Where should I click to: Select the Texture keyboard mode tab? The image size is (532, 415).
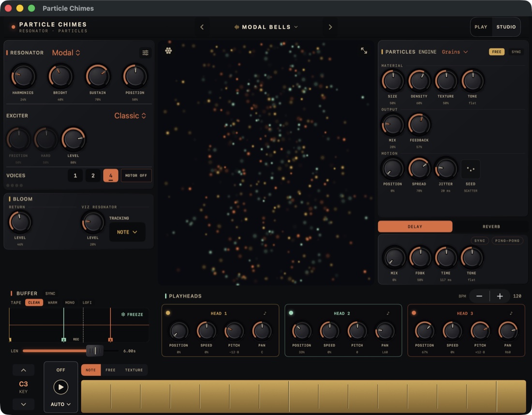tap(133, 370)
